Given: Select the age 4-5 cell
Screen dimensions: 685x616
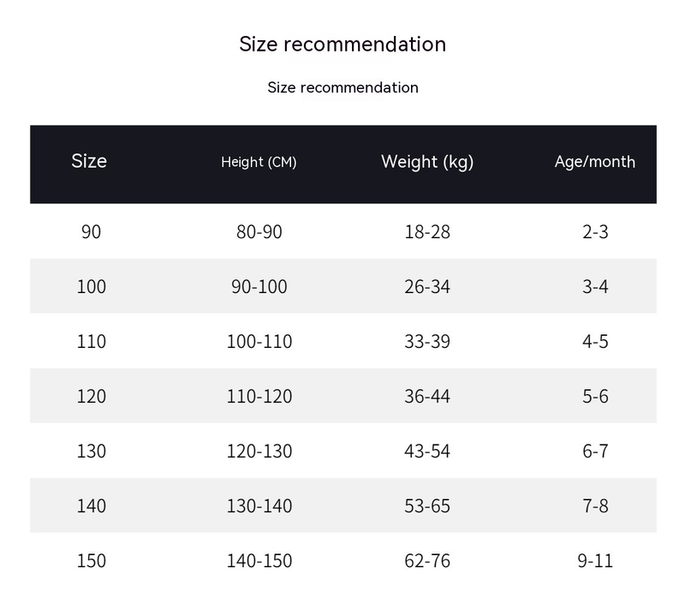Looking at the screenshot, I should pyautogui.click(x=595, y=341).
